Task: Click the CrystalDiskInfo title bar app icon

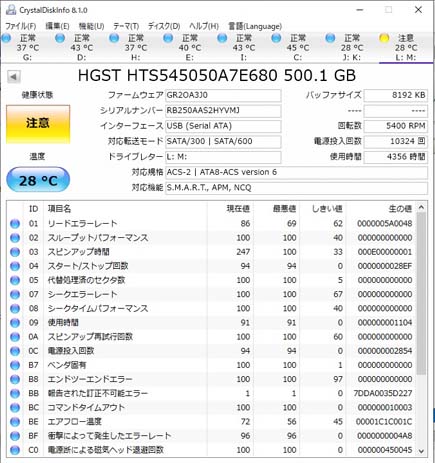Action: [11, 10]
